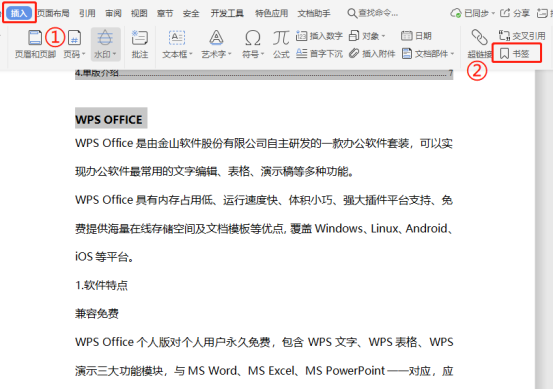Click the table of contents entry 4
This screenshot has height=389, width=554.
point(264,73)
